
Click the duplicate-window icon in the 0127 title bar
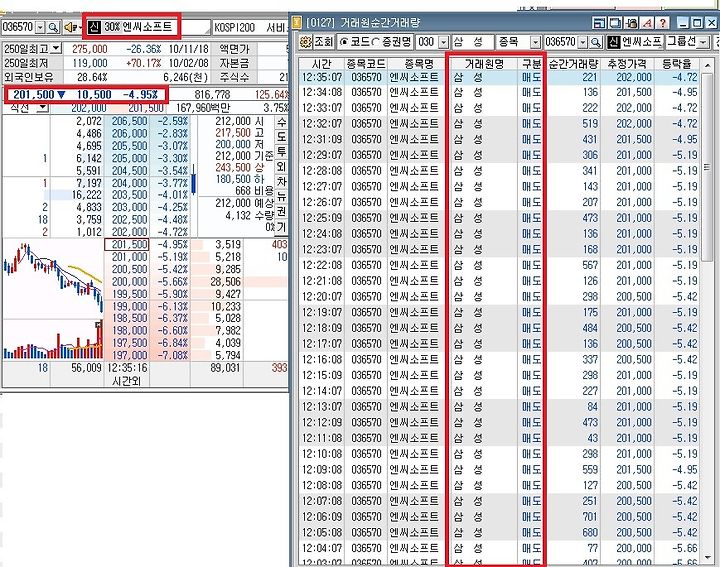[x=615, y=22]
